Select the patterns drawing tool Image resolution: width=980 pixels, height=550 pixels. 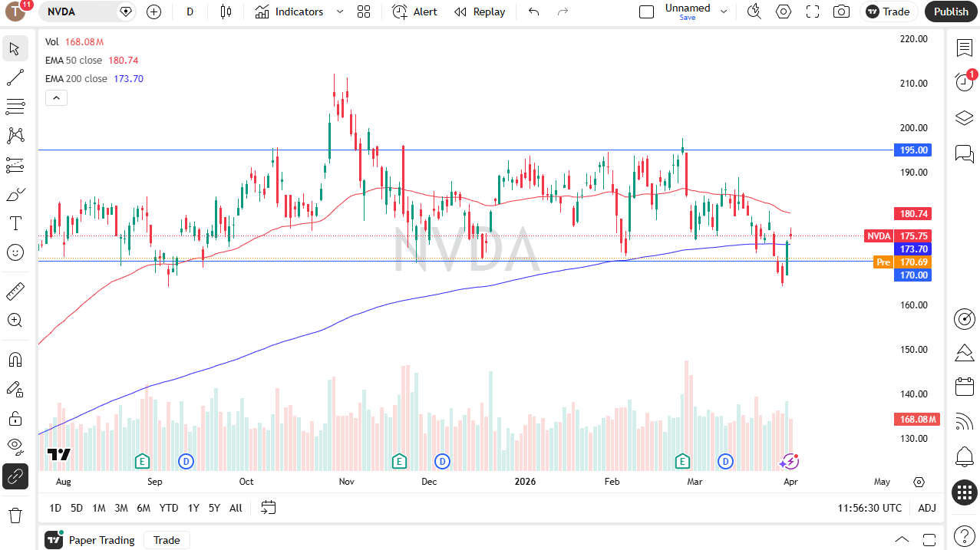pyautogui.click(x=15, y=136)
